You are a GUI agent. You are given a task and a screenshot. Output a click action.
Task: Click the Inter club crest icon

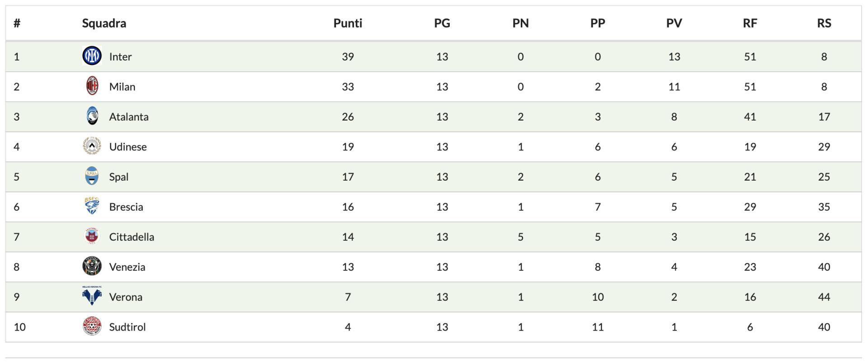tap(92, 56)
